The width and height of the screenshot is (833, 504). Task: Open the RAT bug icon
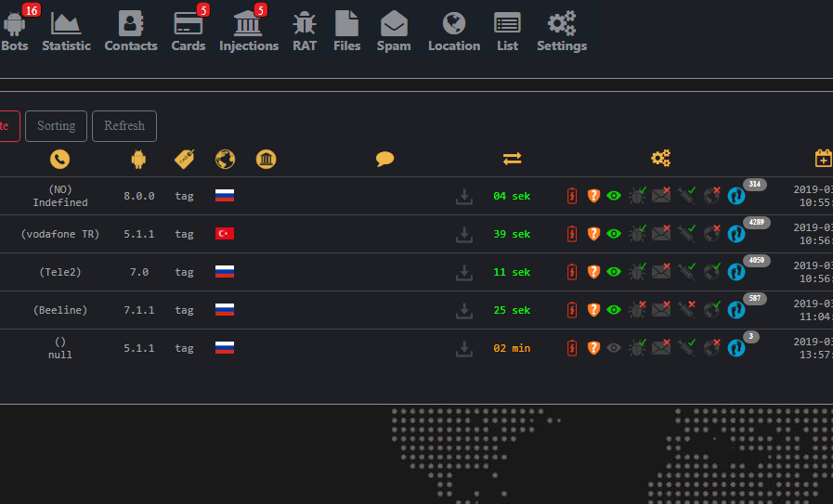pos(305,24)
